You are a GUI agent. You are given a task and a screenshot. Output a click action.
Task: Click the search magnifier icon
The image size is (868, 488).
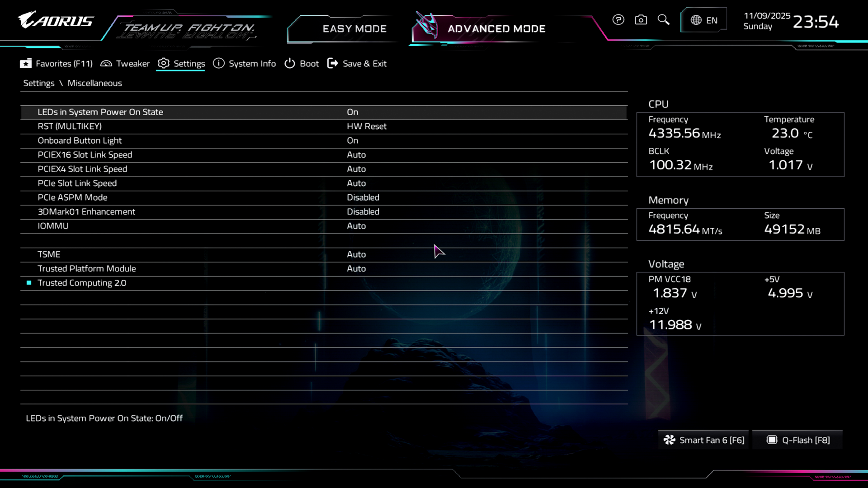tap(663, 20)
